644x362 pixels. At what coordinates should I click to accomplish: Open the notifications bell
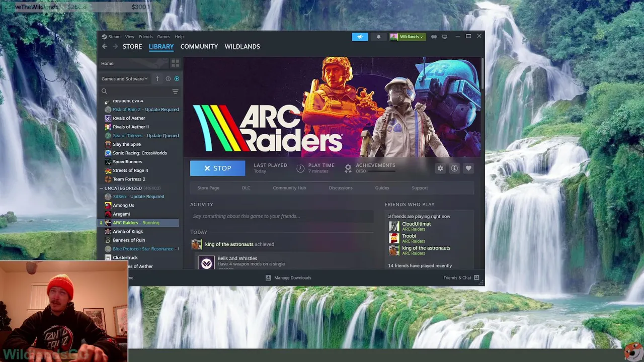click(378, 37)
